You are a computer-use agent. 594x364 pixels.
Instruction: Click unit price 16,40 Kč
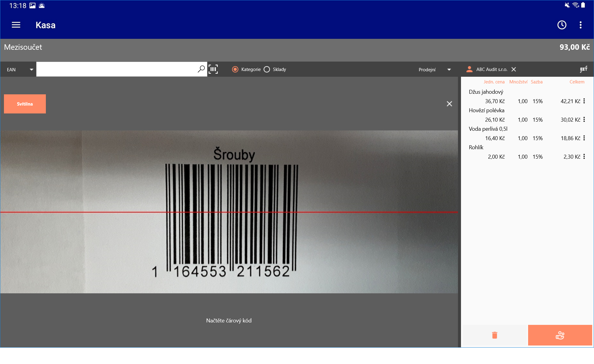(x=495, y=138)
